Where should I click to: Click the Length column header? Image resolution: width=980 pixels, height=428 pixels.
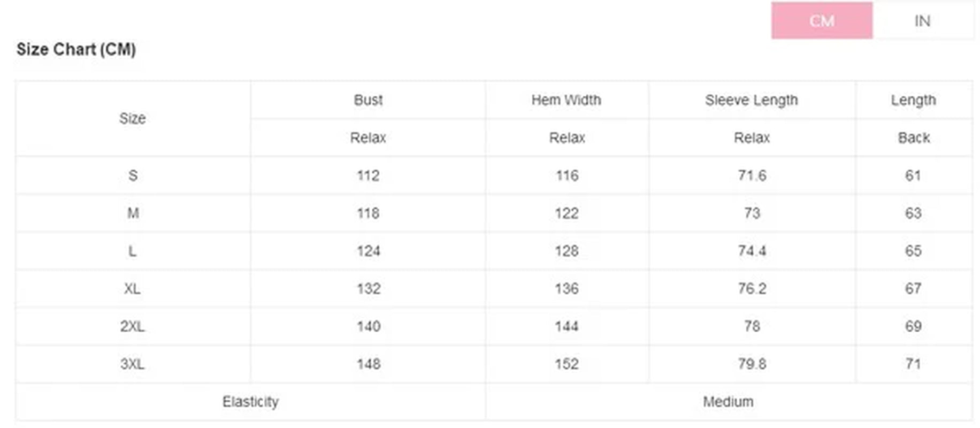pyautogui.click(x=913, y=100)
